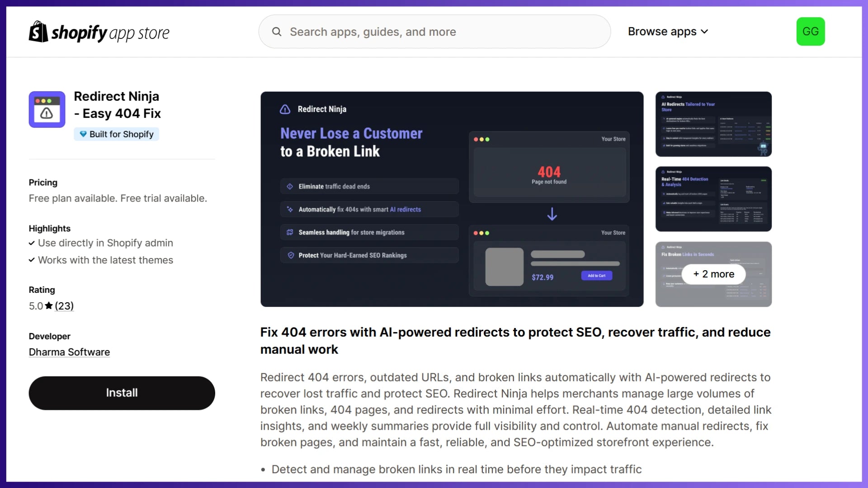Open the Dharma Software developer link

pyautogui.click(x=69, y=352)
